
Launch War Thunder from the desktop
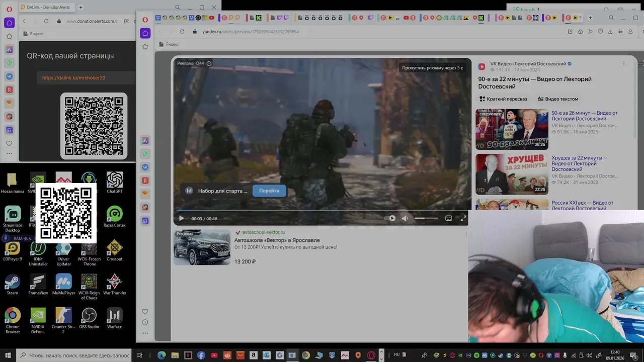click(115, 284)
